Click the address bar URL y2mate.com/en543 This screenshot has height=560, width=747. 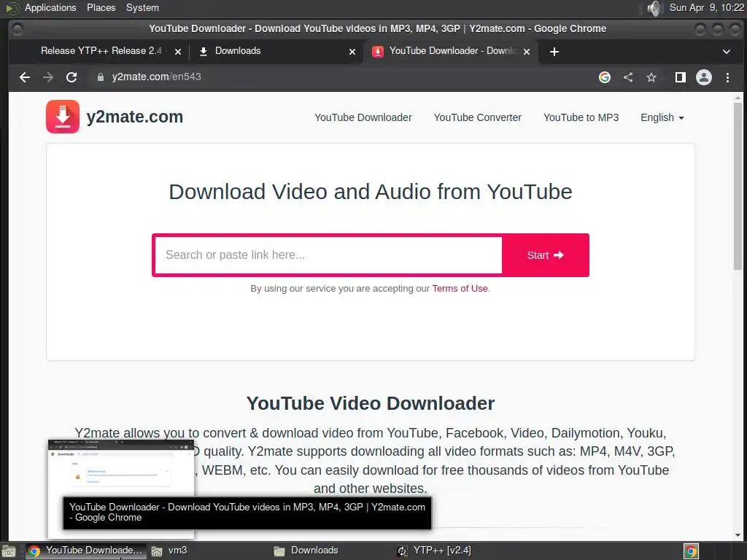(156, 77)
